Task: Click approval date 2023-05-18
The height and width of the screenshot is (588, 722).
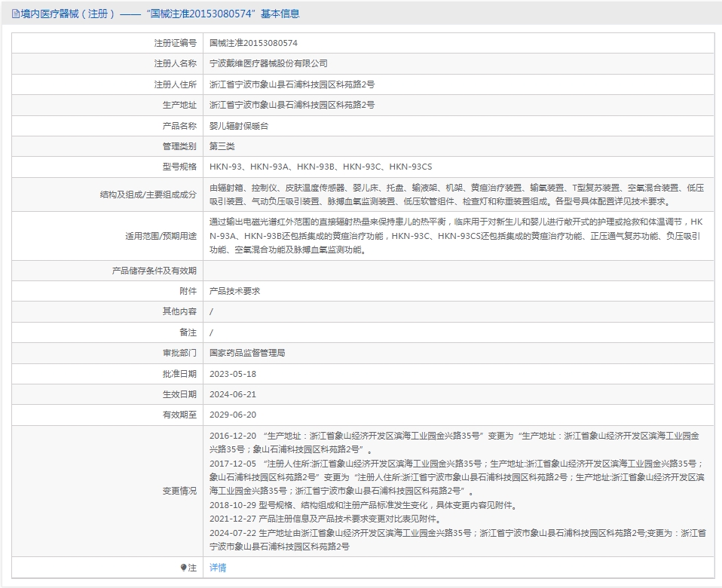Action: [x=233, y=374]
